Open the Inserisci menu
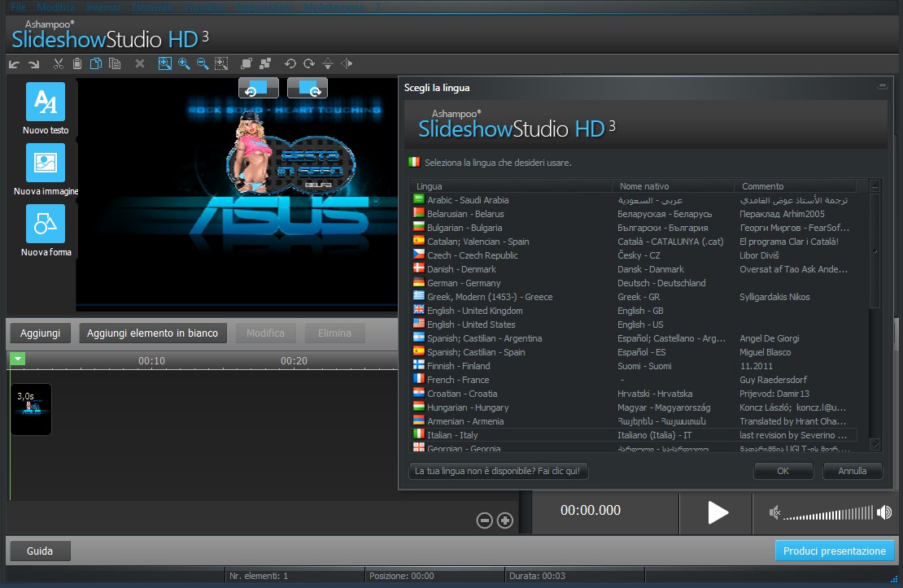Image resolution: width=903 pixels, height=588 pixels. pyautogui.click(x=103, y=7)
